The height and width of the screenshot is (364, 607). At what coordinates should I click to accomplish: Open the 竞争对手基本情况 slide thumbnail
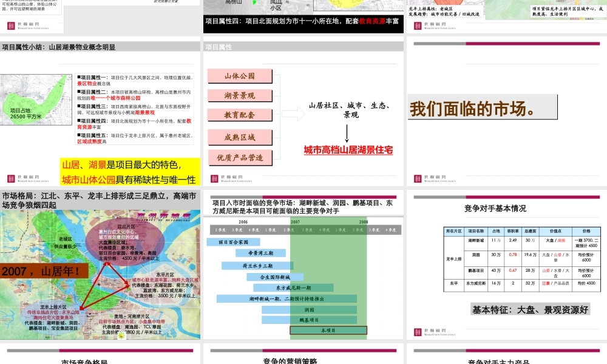[x=507, y=266]
